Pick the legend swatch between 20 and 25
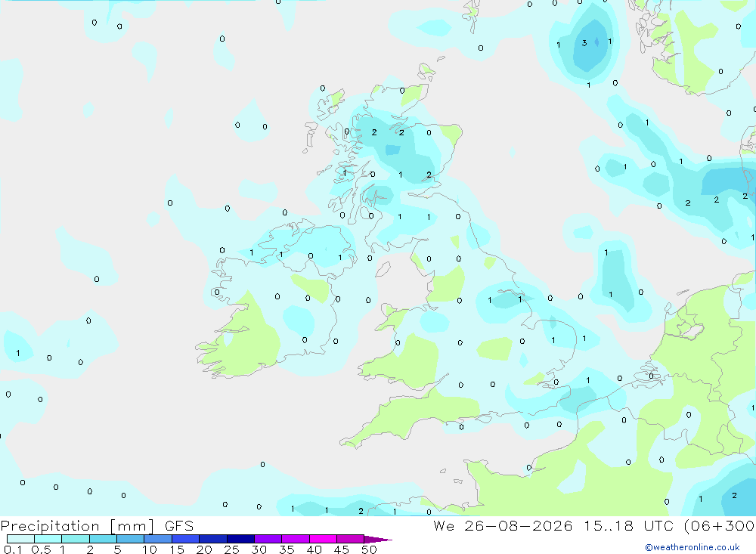The width and height of the screenshot is (756, 554). (x=213, y=539)
